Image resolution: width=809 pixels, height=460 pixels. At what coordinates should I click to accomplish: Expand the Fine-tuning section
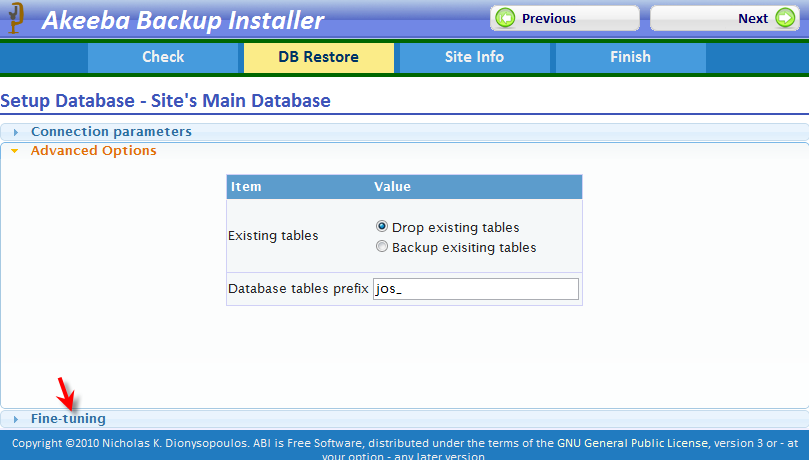[404, 419]
